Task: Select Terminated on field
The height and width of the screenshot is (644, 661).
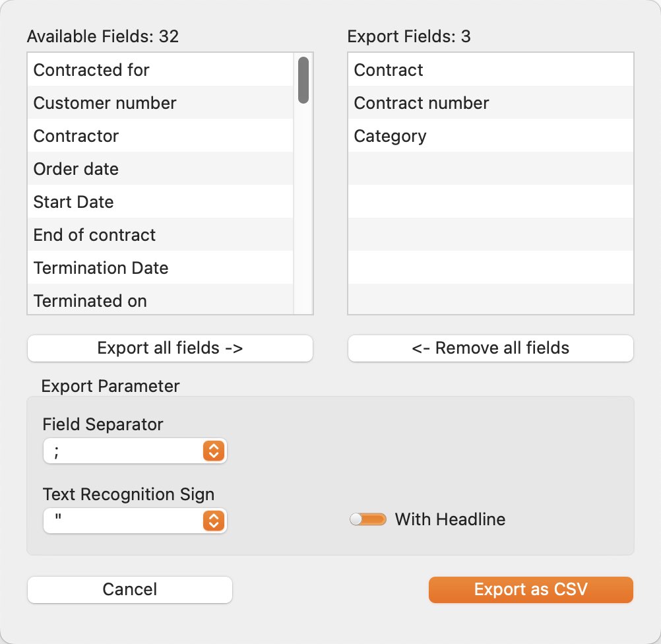Action: pos(160,299)
